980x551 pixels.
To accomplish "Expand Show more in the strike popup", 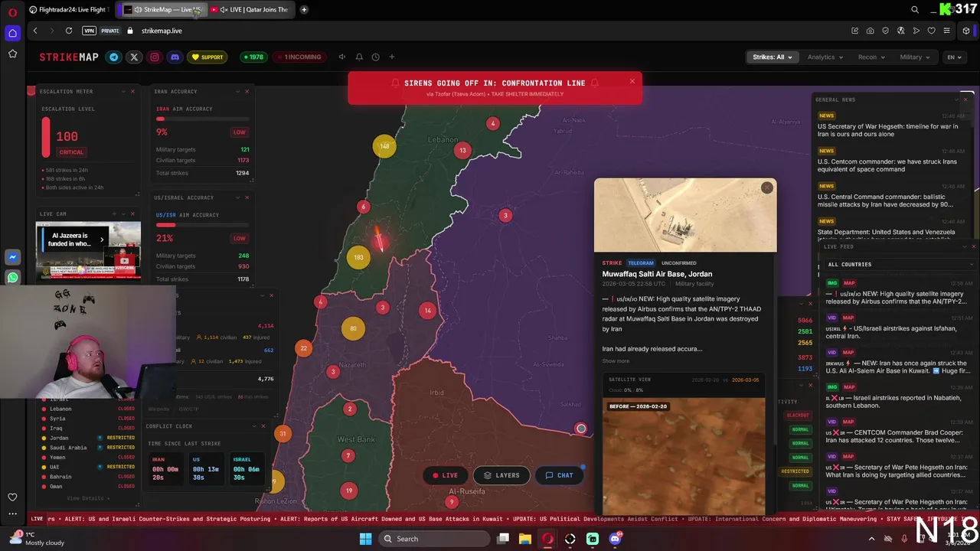I will pos(616,361).
